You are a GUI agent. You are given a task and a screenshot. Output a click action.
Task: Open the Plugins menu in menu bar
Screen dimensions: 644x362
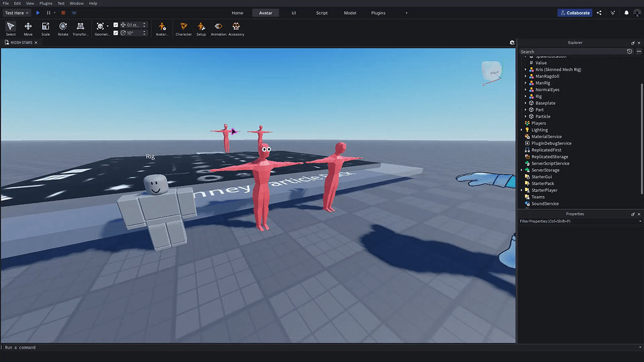pos(46,3)
